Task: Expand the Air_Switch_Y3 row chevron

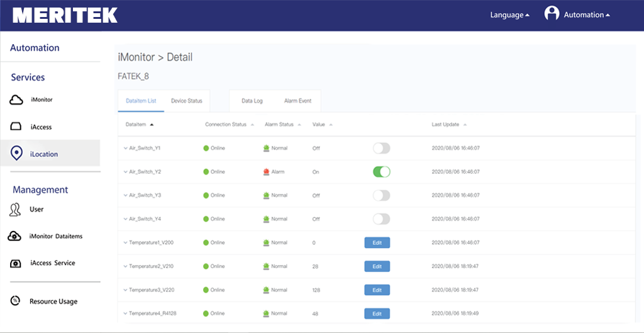Action: click(x=125, y=195)
